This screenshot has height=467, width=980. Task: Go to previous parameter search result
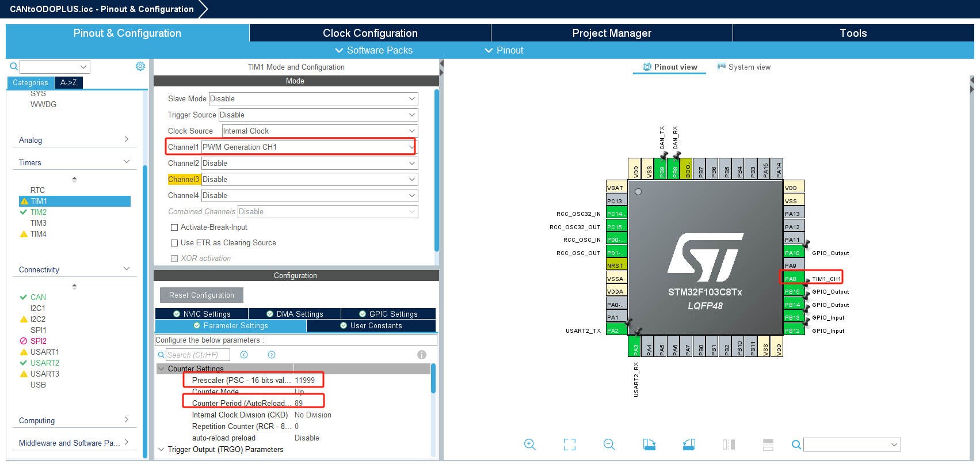coord(244,355)
